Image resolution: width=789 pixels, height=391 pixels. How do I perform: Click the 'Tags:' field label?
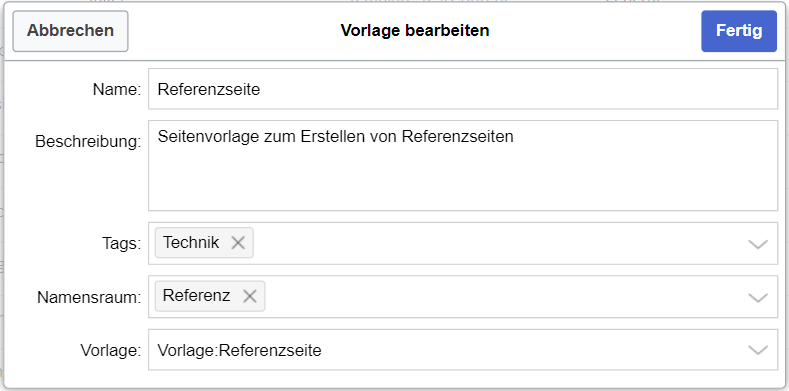(119, 244)
